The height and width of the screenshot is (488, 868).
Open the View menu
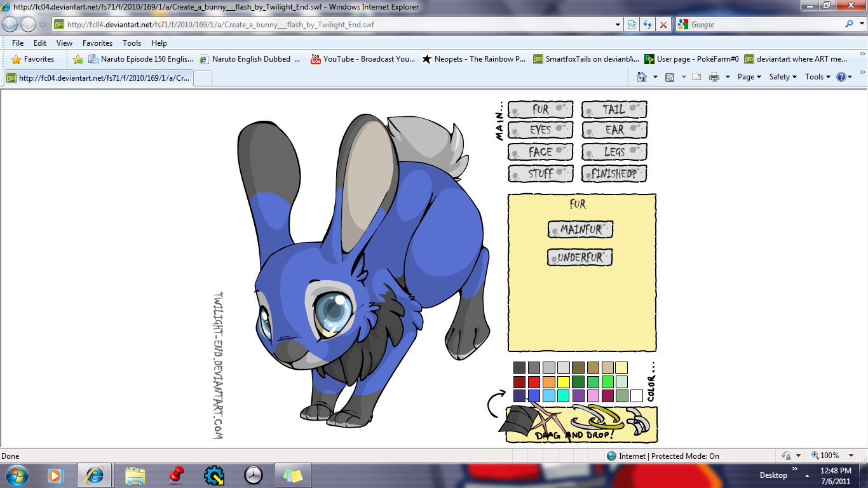click(64, 43)
